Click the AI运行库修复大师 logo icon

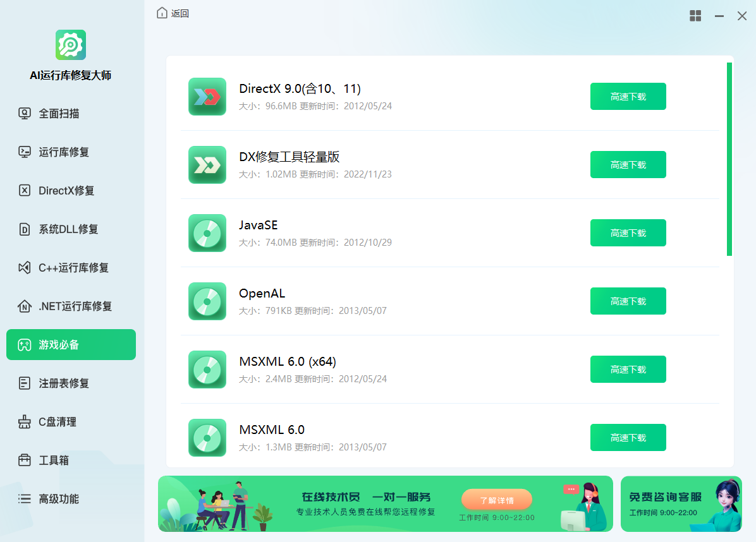71,45
